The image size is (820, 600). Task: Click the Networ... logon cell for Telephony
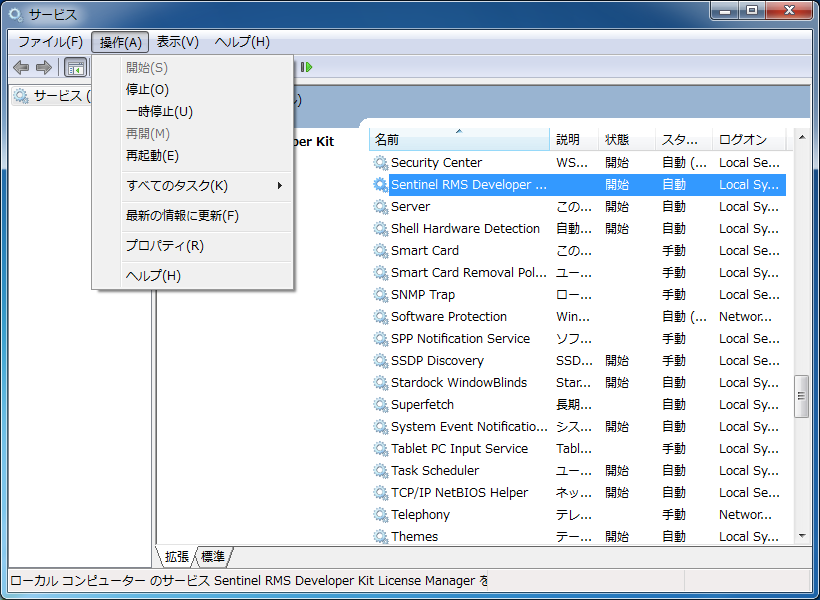[x=745, y=514]
